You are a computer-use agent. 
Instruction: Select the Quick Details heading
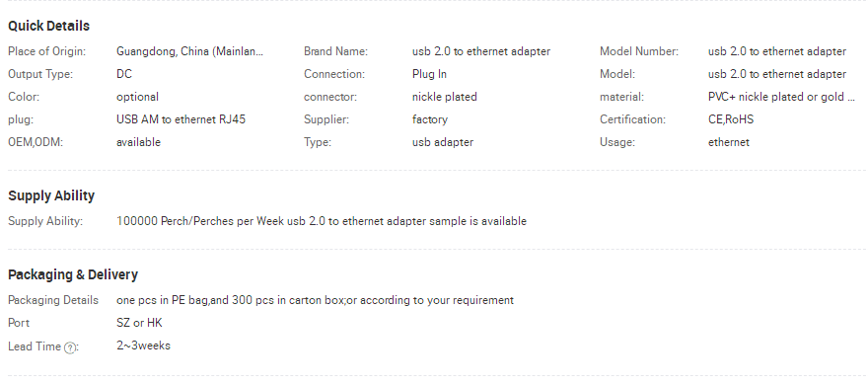point(48,26)
